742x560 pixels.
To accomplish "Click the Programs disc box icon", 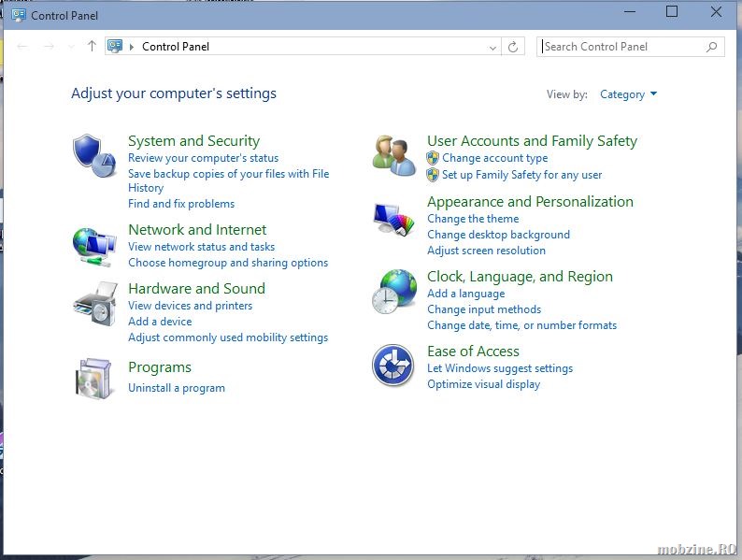I will (93, 378).
